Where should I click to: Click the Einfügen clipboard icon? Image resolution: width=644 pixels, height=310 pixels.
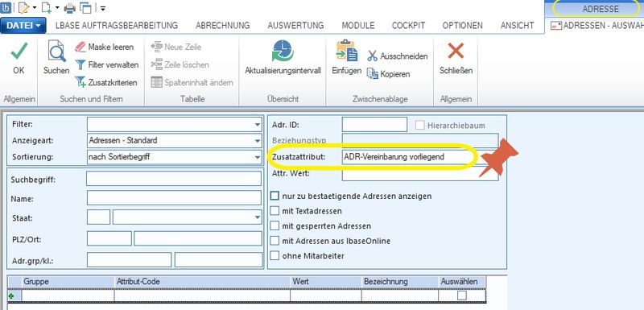347,51
